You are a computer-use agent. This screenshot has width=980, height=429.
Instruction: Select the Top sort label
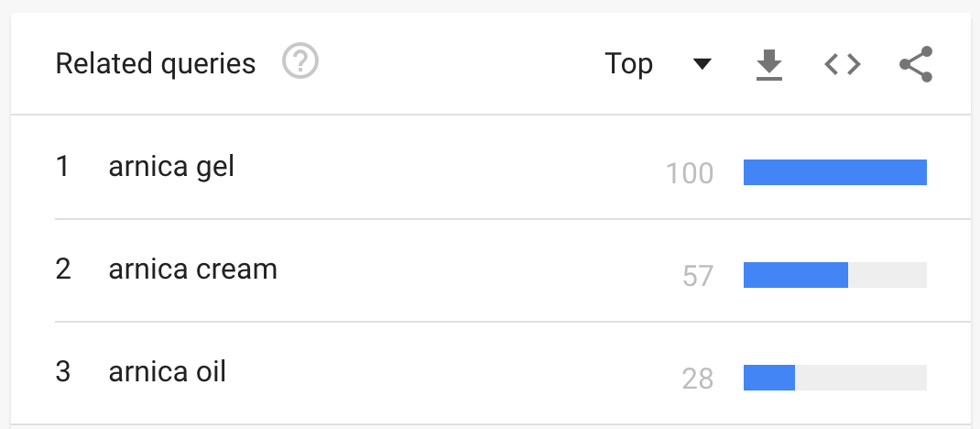coord(628,64)
